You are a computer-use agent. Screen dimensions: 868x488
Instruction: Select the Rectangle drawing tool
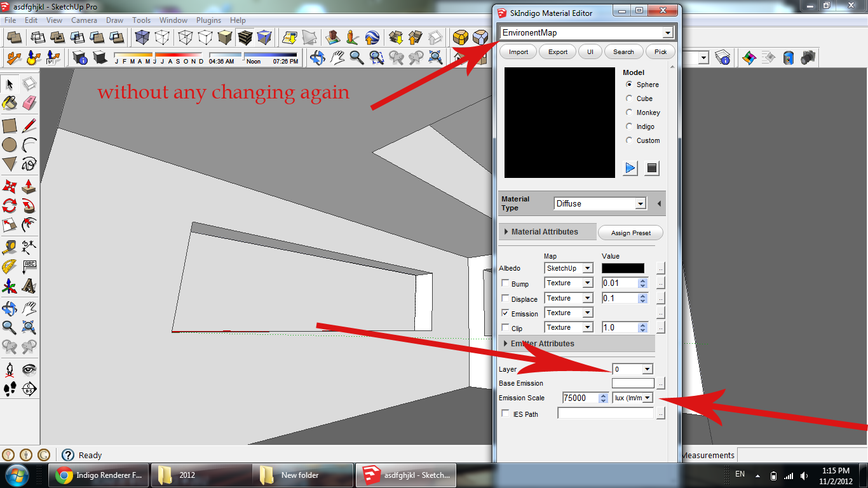10,125
